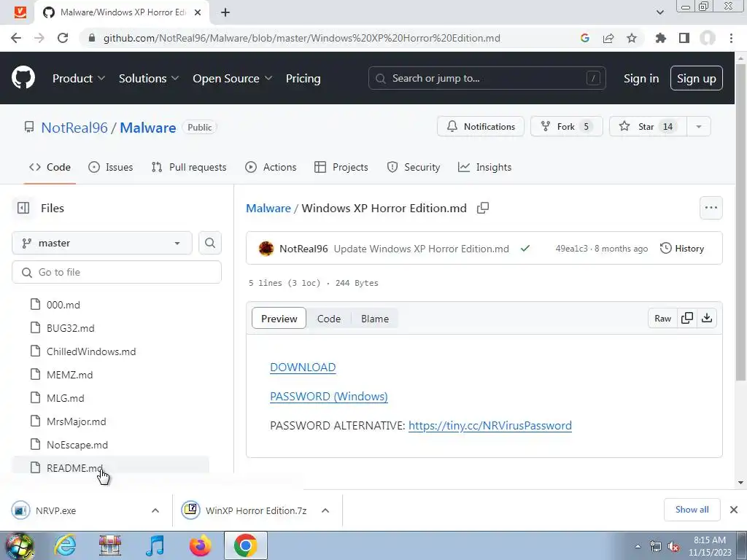The height and width of the screenshot is (560, 747).
Task: Click Chrome's back arrow
Action: (16, 38)
